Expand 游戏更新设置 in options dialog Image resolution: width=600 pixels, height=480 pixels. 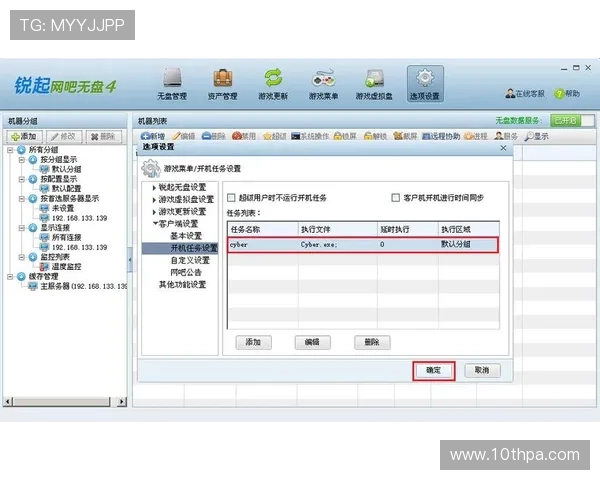[x=154, y=212]
